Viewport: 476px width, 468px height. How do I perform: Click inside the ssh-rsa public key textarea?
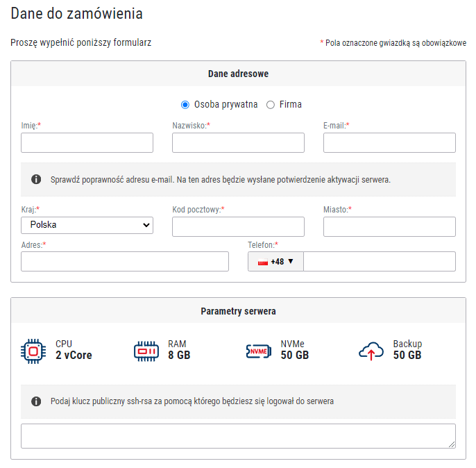[238, 436]
